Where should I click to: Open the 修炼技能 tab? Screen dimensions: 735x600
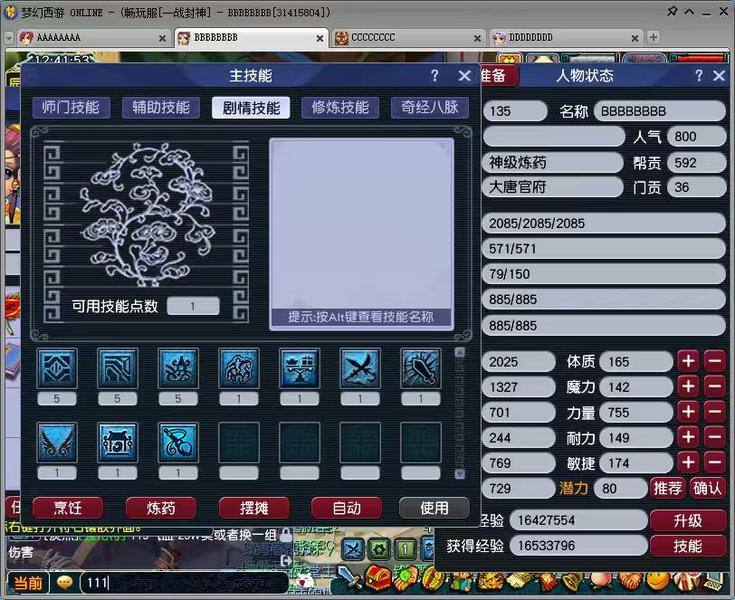pyautogui.click(x=340, y=107)
